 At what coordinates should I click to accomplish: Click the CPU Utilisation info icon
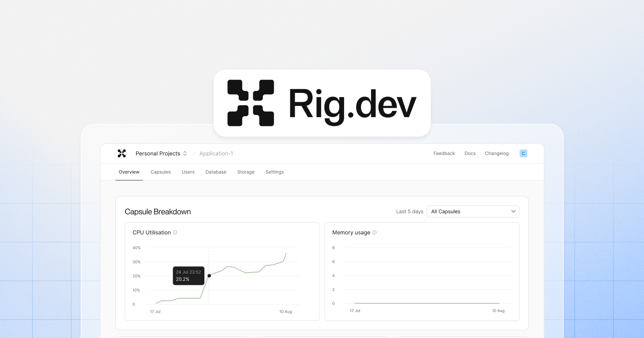click(175, 233)
